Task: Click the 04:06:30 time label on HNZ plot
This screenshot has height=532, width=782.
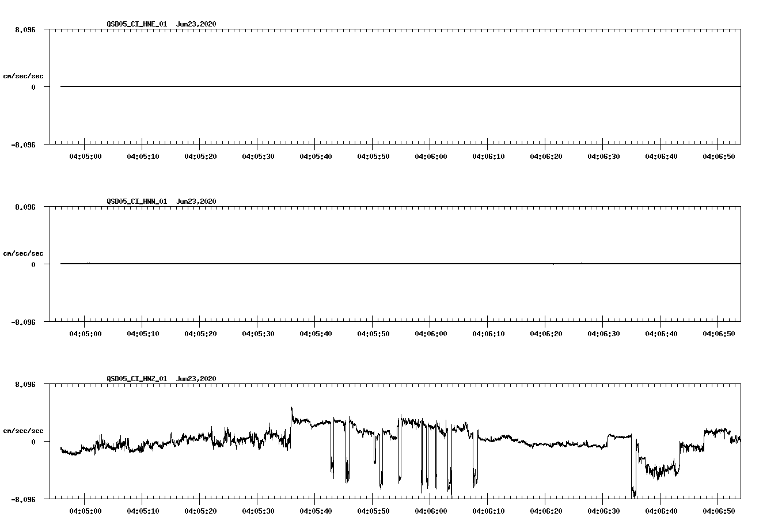Action: (603, 511)
